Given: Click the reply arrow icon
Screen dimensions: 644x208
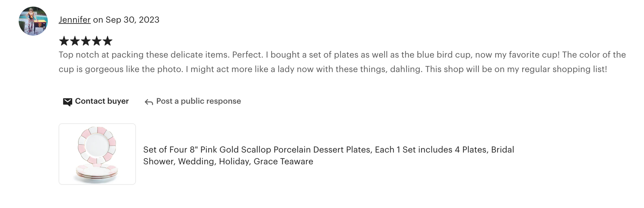Looking at the screenshot, I should [x=149, y=102].
